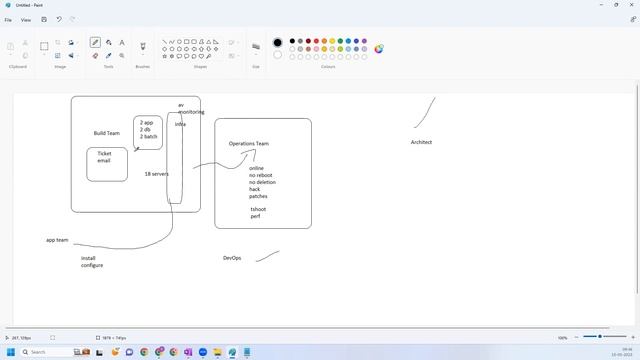The image size is (640, 360).
Task: Click the Paint icon in the taskbar
Action: point(232,352)
